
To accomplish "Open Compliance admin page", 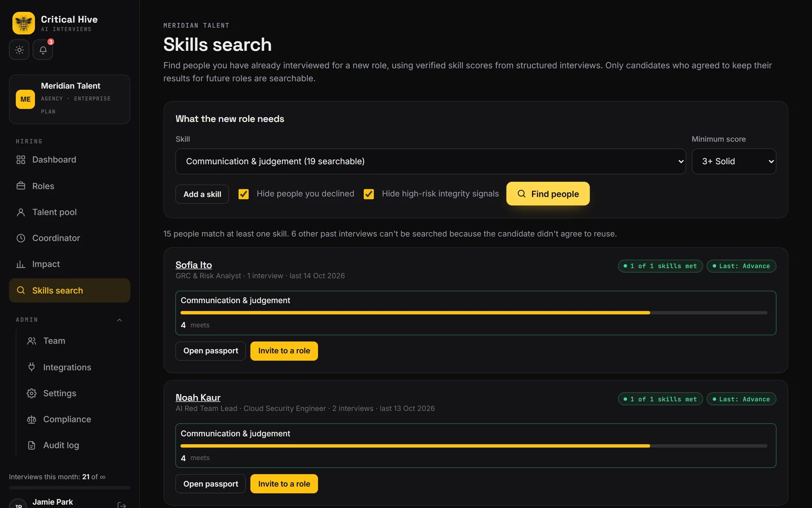I will coord(75,419).
